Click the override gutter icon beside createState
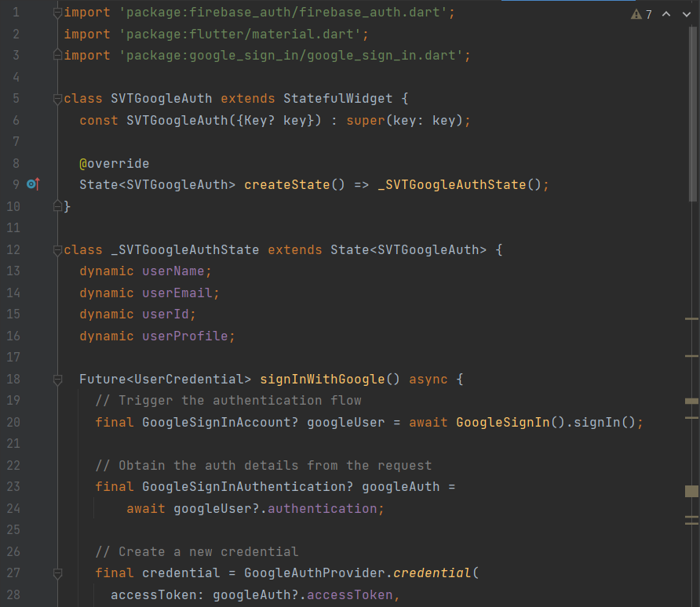This screenshot has width=700, height=607. (x=32, y=184)
